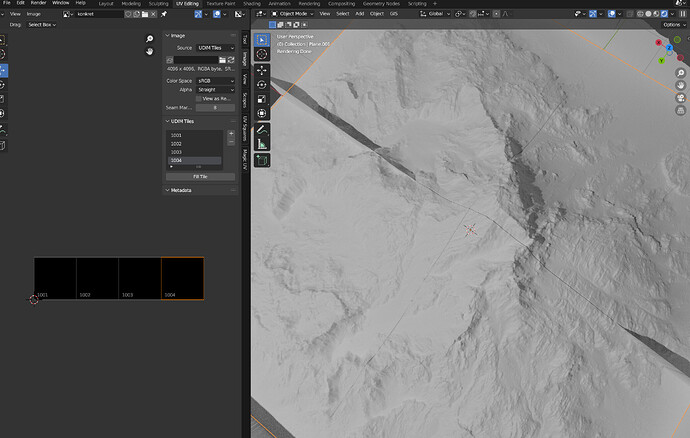This screenshot has height=438, width=690.
Task: Toggle the camera view icon in viewport
Action: click(681, 98)
